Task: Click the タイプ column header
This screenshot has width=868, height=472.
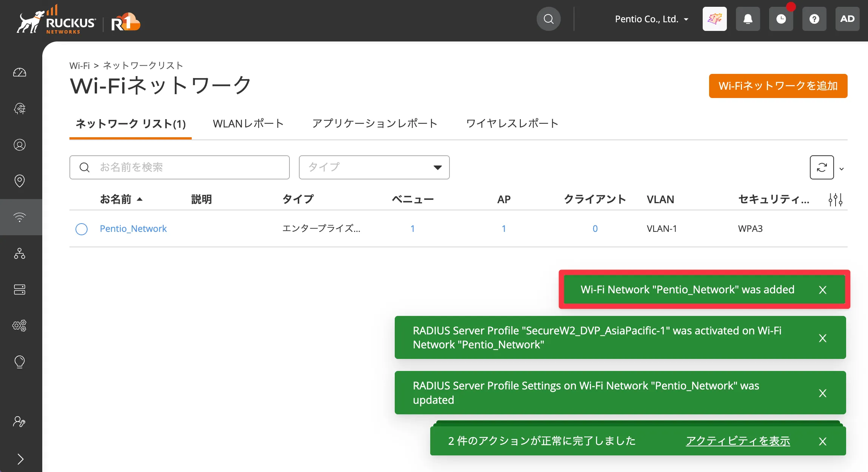Action: [x=298, y=199]
